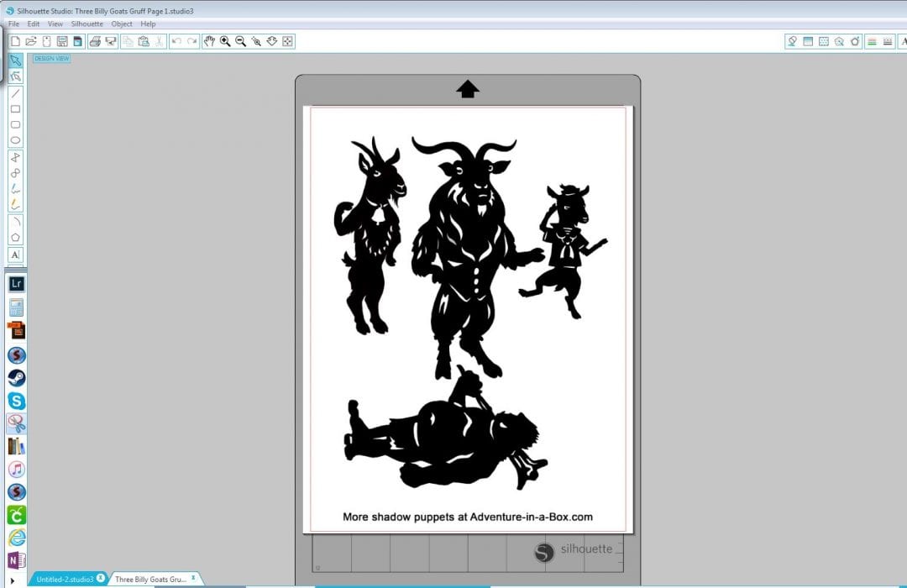Choose the Draw an Arc tool
The width and height of the screenshot is (907, 588).
16,222
